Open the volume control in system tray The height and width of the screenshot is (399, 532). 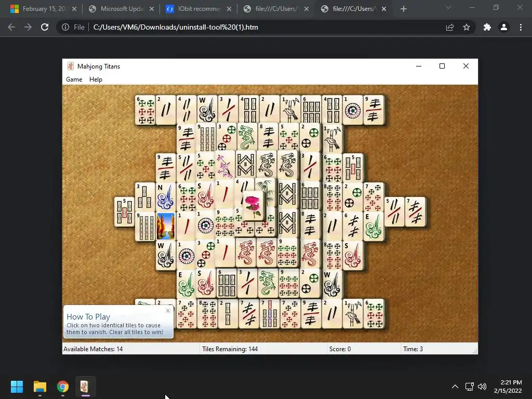tap(482, 387)
